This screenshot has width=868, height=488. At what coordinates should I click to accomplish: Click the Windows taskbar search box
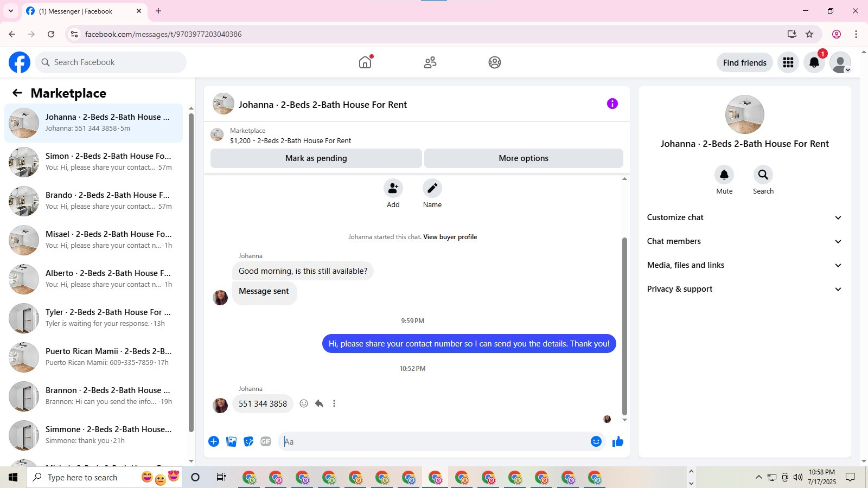coord(104,477)
